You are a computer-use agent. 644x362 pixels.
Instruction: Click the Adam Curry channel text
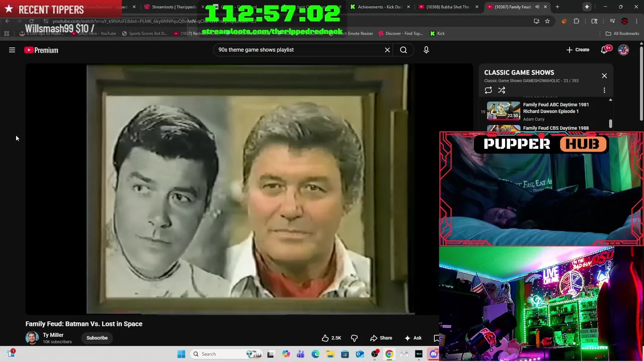(x=534, y=119)
